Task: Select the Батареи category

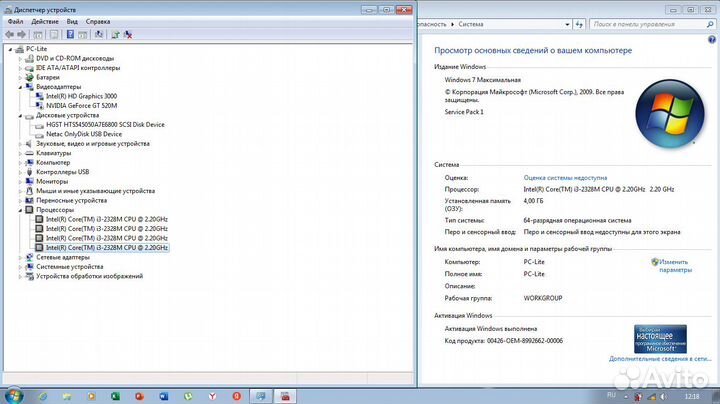Action: click(48, 77)
